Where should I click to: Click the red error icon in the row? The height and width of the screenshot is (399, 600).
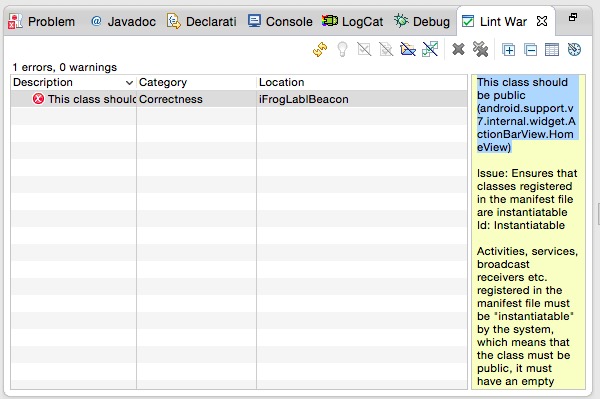pyautogui.click(x=38, y=99)
